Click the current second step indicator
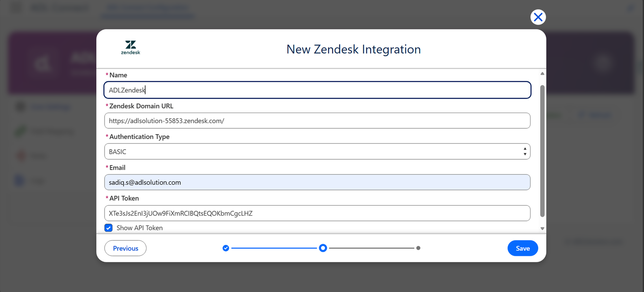This screenshot has height=292, width=644. (323, 248)
